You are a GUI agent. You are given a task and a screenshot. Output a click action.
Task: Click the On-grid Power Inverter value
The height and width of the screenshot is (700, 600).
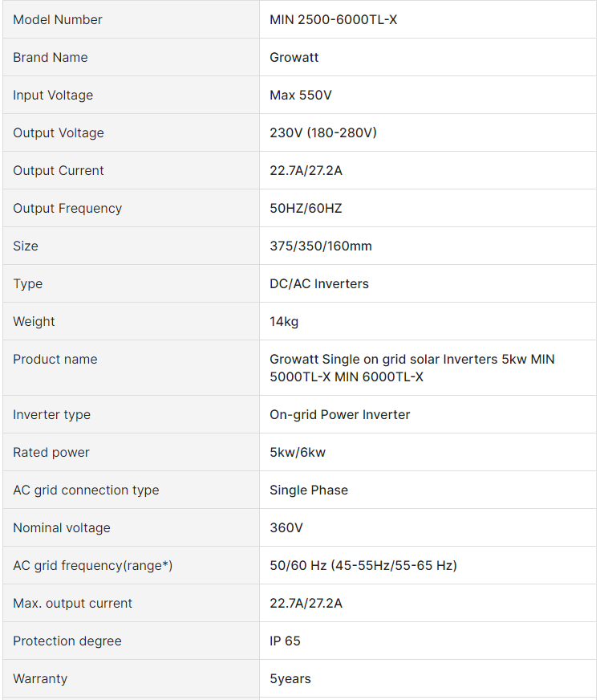point(340,415)
